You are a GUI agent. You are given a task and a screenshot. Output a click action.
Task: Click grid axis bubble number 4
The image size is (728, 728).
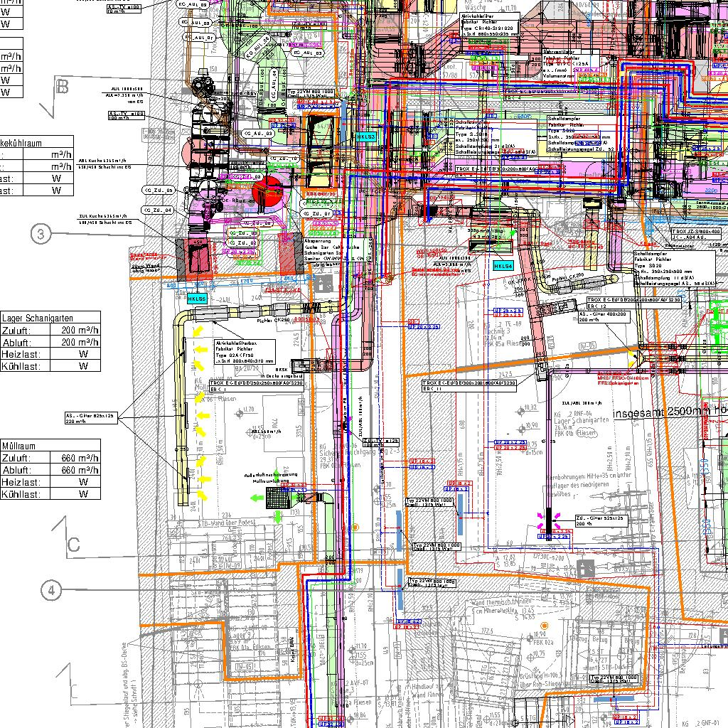point(51,591)
